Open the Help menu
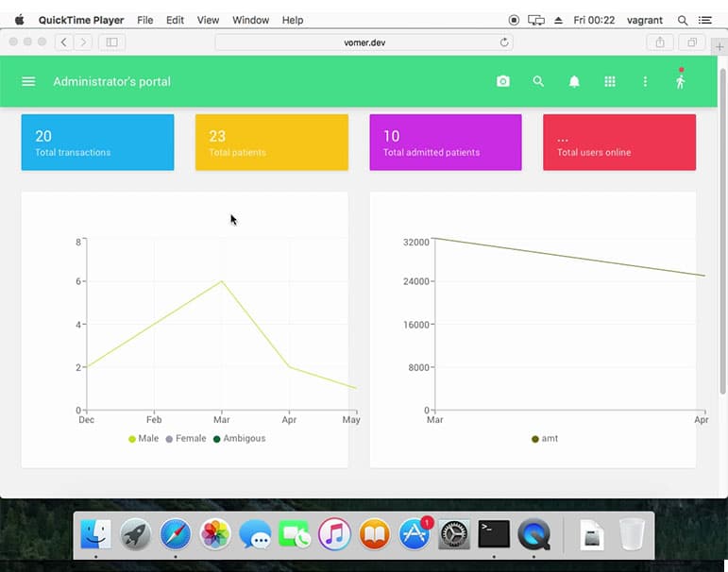 [293, 20]
